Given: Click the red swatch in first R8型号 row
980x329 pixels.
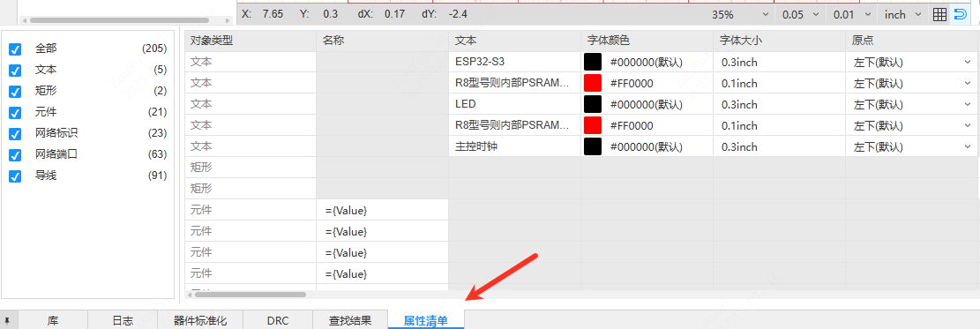Looking at the screenshot, I should pyautogui.click(x=593, y=83).
